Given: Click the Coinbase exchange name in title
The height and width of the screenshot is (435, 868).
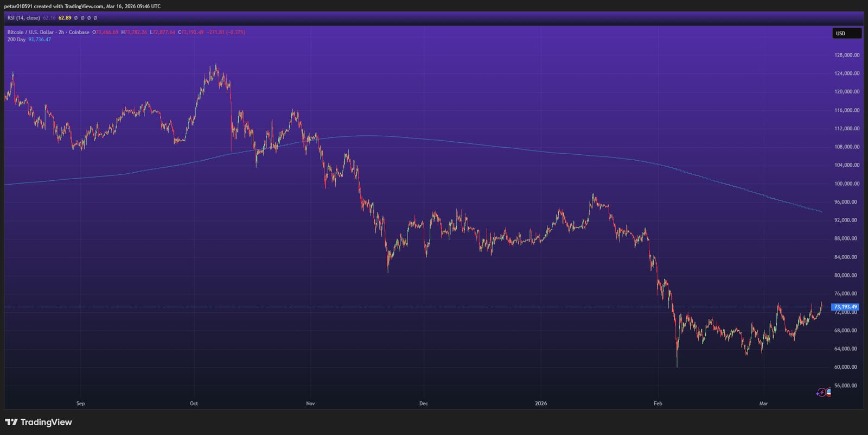Looking at the screenshot, I should [79, 32].
